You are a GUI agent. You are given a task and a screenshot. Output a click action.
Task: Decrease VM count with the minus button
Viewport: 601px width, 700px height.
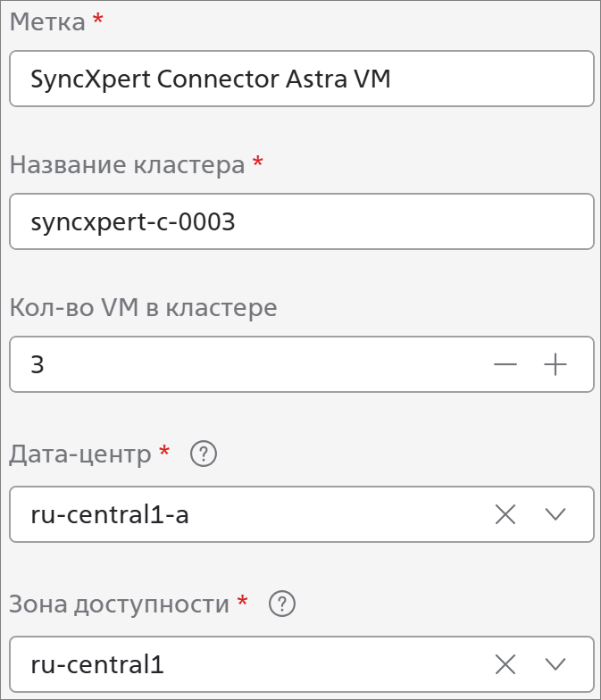click(x=505, y=364)
